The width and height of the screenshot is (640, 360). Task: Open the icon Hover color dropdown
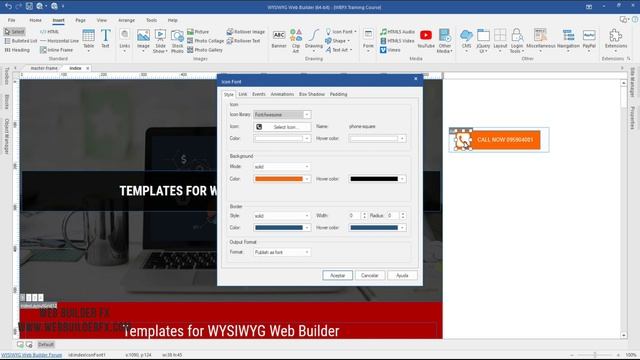click(x=402, y=139)
